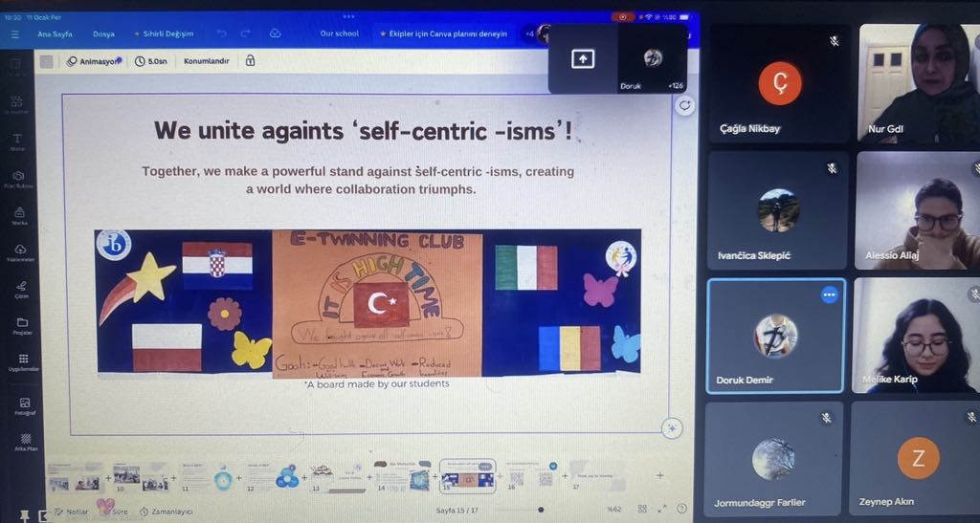
Task: Open the Arka Plan background sidebar
Action: point(26,442)
